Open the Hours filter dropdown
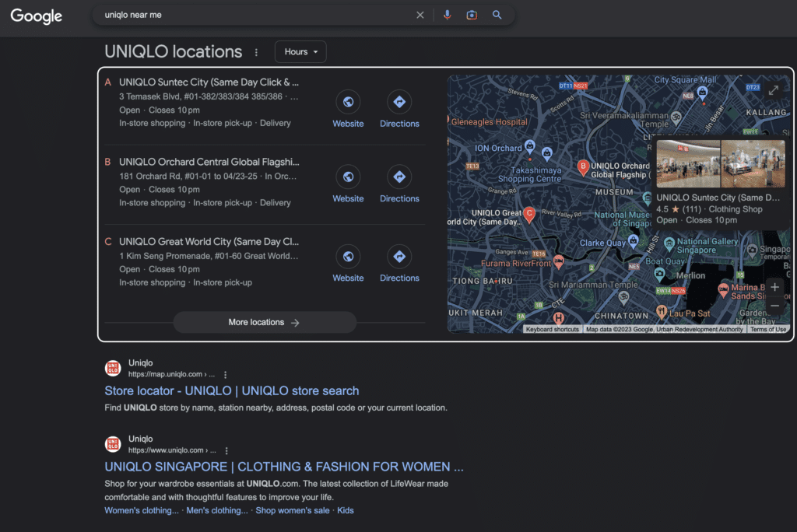 pyautogui.click(x=300, y=52)
